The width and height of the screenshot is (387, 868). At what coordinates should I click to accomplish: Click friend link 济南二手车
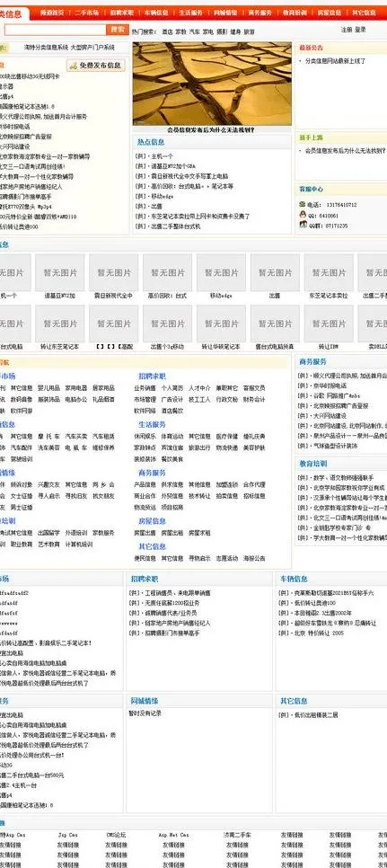coord(237,835)
